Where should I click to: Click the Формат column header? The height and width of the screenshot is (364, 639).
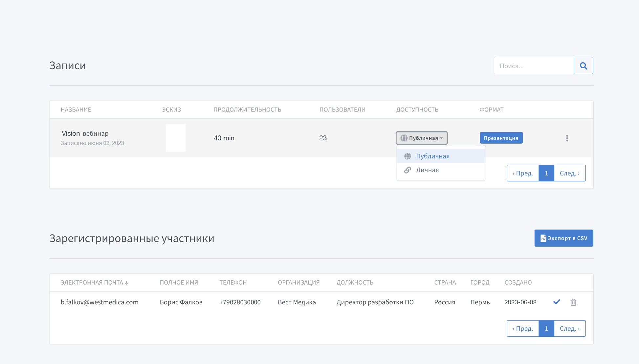492,110
